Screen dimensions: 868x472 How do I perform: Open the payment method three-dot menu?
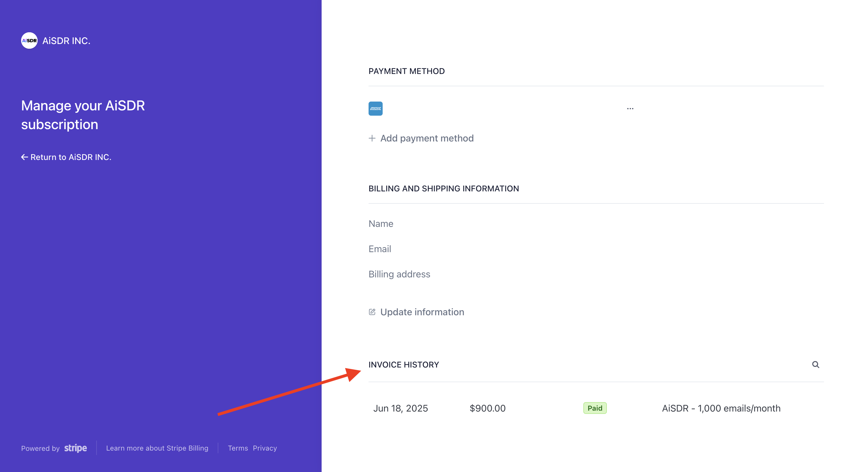point(630,109)
